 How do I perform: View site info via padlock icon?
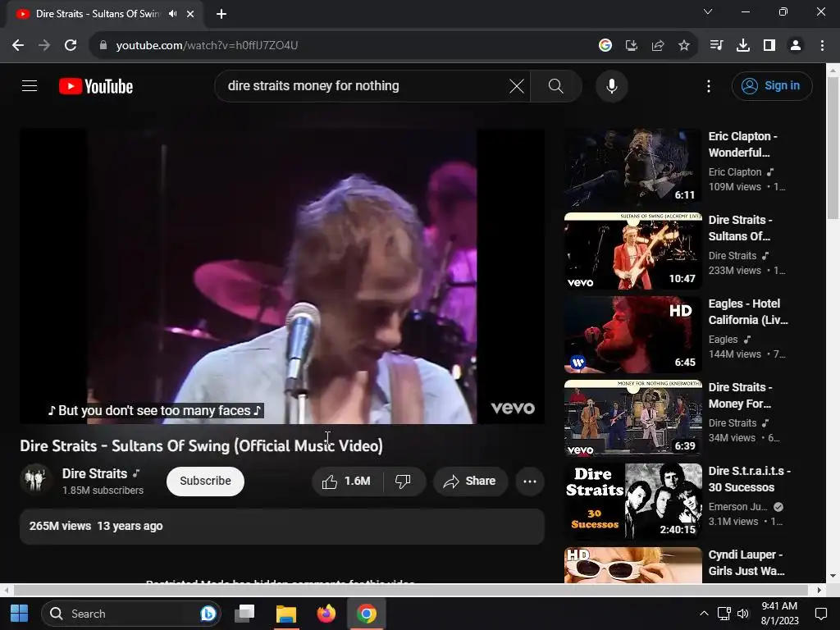point(103,46)
